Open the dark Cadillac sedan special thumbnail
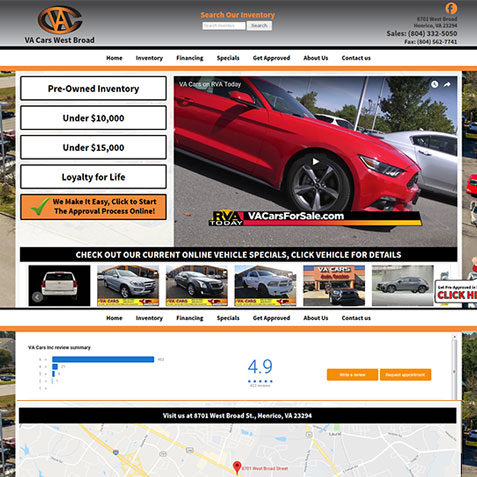477x477 pixels. point(197,286)
